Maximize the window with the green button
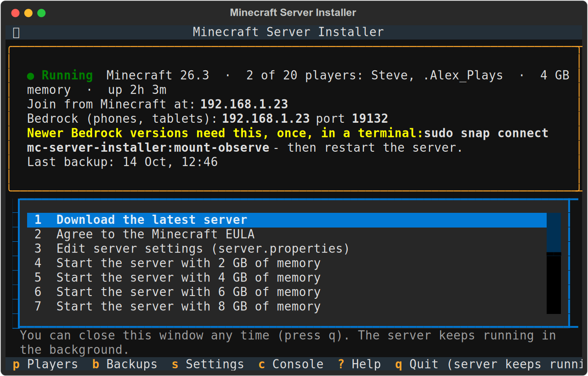This screenshot has width=588, height=376. click(41, 13)
